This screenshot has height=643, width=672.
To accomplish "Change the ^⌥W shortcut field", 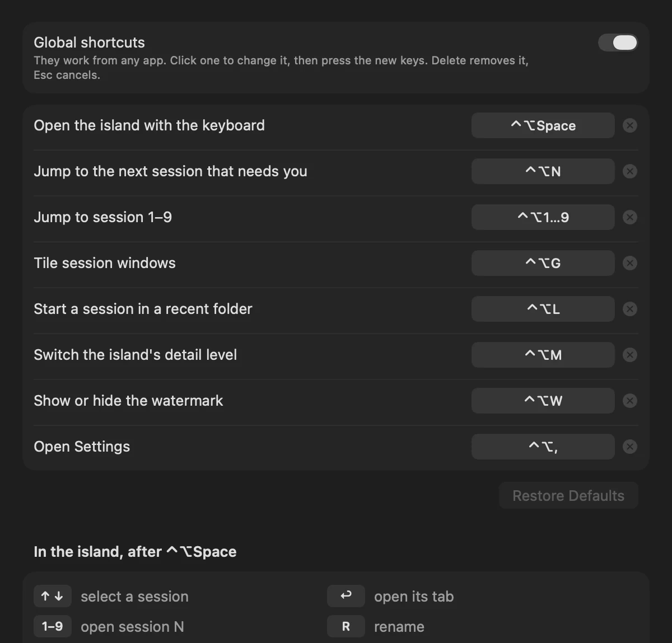I will click(543, 401).
